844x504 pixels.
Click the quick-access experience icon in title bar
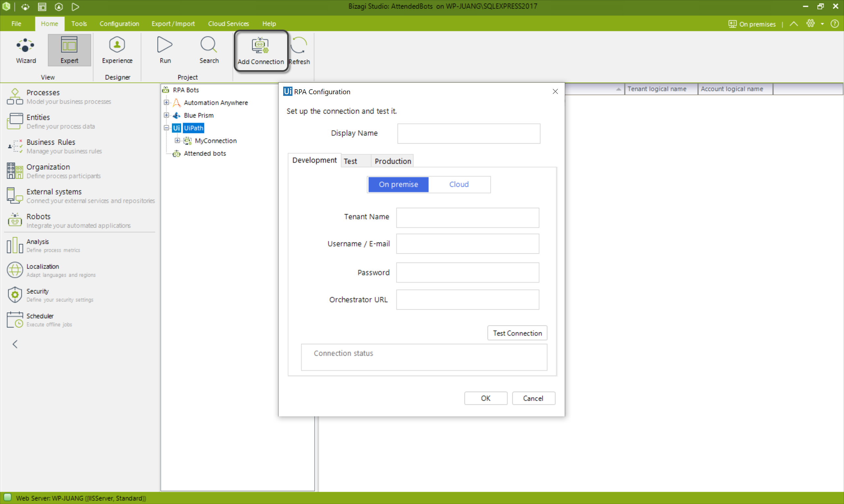(59, 7)
